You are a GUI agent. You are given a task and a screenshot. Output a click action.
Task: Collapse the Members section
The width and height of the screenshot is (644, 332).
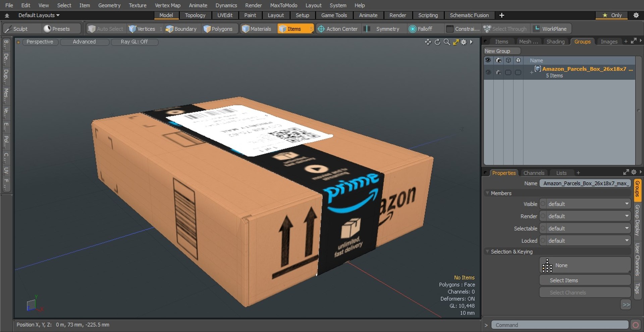coord(487,193)
